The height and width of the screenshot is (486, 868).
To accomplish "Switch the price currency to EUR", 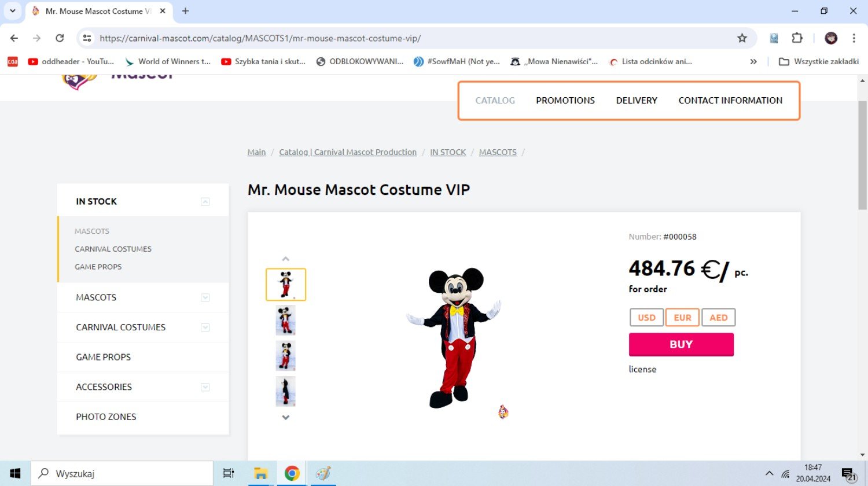I will coord(682,318).
